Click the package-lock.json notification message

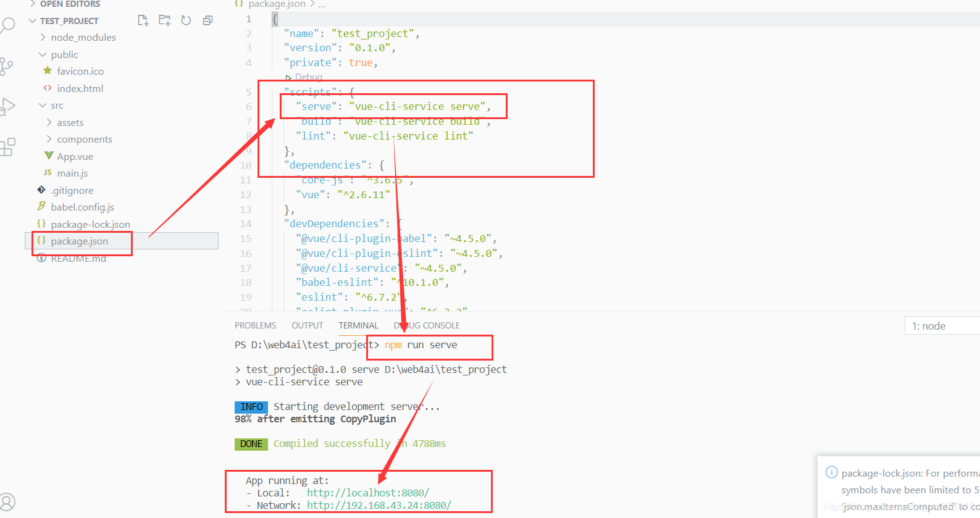[x=910, y=490]
